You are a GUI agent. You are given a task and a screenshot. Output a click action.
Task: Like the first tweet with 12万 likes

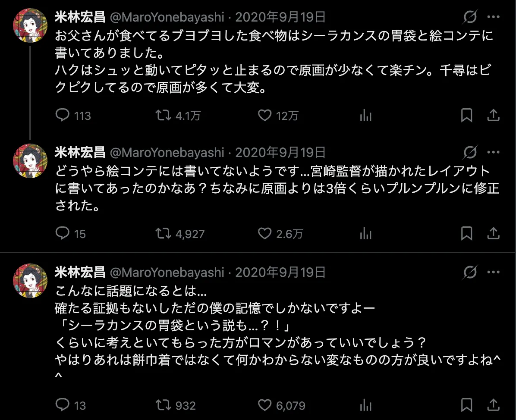coord(264,115)
